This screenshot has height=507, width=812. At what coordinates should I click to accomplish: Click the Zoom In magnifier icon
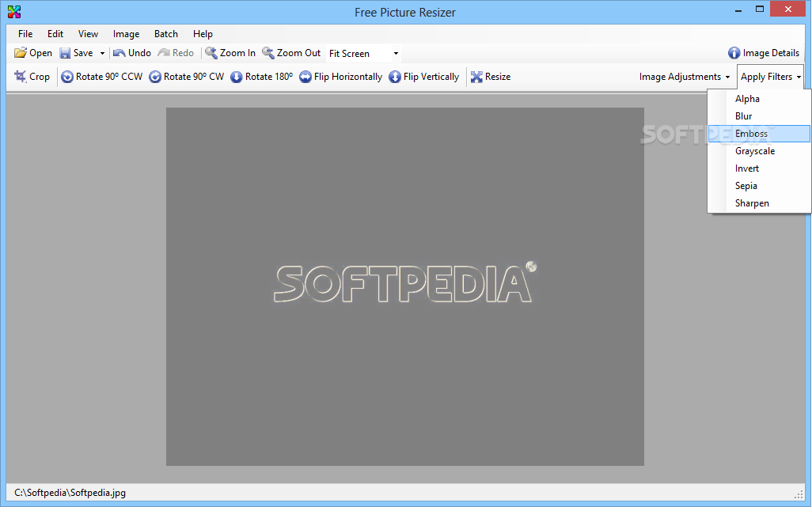click(x=211, y=53)
